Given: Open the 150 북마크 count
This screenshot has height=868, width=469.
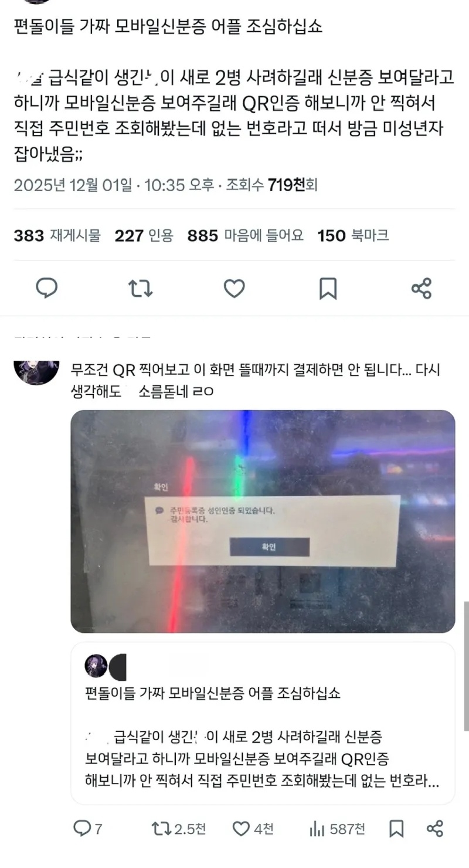Looking at the screenshot, I should click(353, 236).
